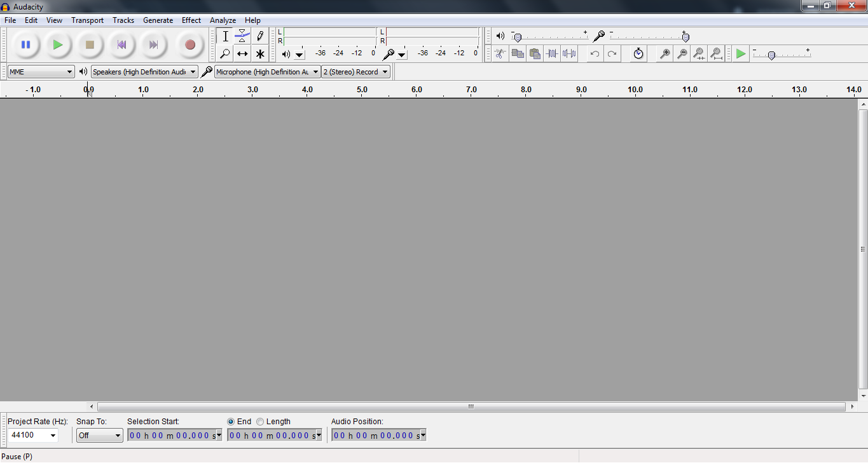The width and height of the screenshot is (868, 463).
Task: Open the Generate menu
Action: click(158, 20)
